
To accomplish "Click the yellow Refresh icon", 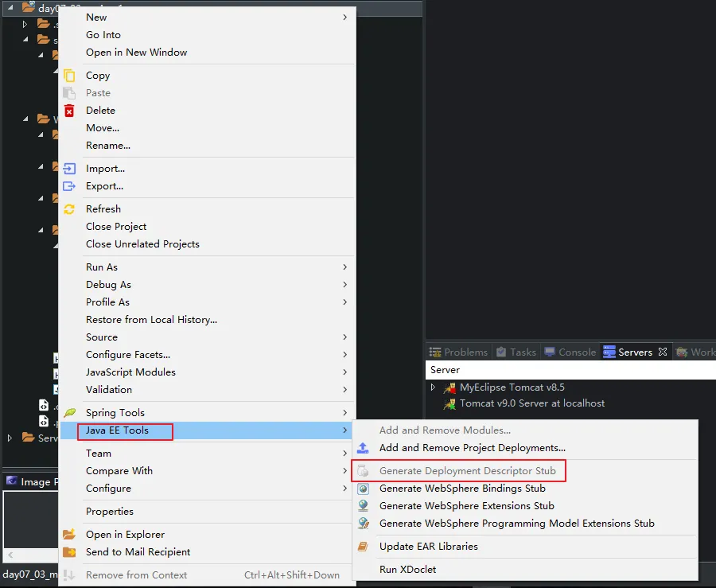I will (x=69, y=209).
